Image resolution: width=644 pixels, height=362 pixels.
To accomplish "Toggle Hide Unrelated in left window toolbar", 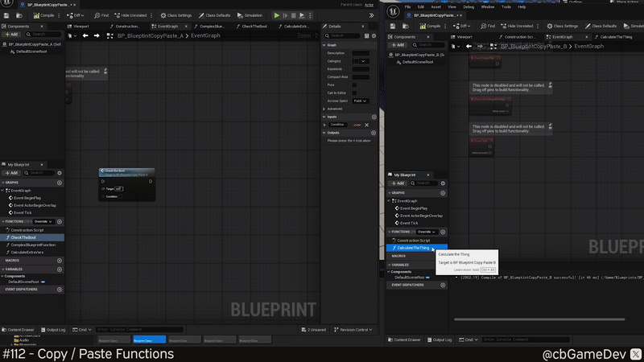I will click(x=130, y=15).
